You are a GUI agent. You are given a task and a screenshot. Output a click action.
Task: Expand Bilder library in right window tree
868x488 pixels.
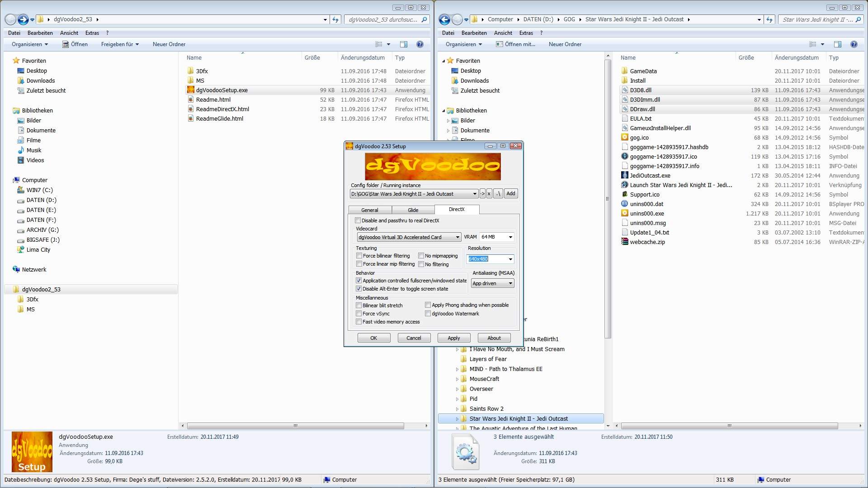pyautogui.click(x=448, y=121)
